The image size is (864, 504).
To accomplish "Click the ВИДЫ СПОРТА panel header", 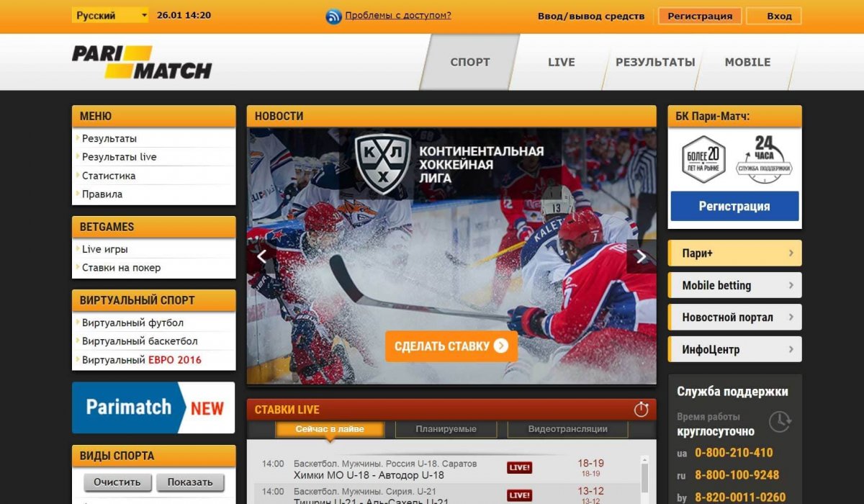I will click(153, 456).
